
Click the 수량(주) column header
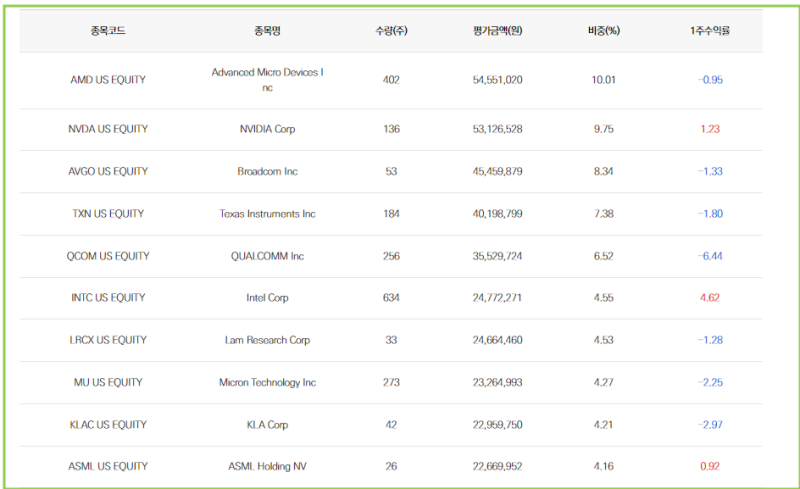[x=391, y=31]
